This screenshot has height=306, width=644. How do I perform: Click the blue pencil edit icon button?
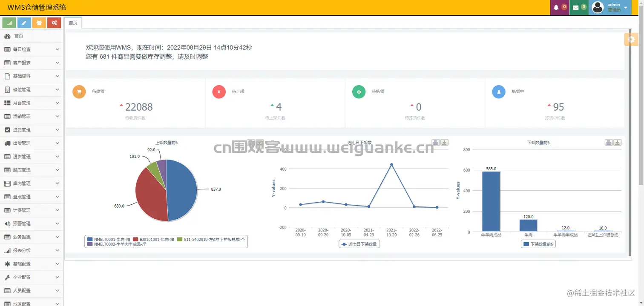[24, 23]
